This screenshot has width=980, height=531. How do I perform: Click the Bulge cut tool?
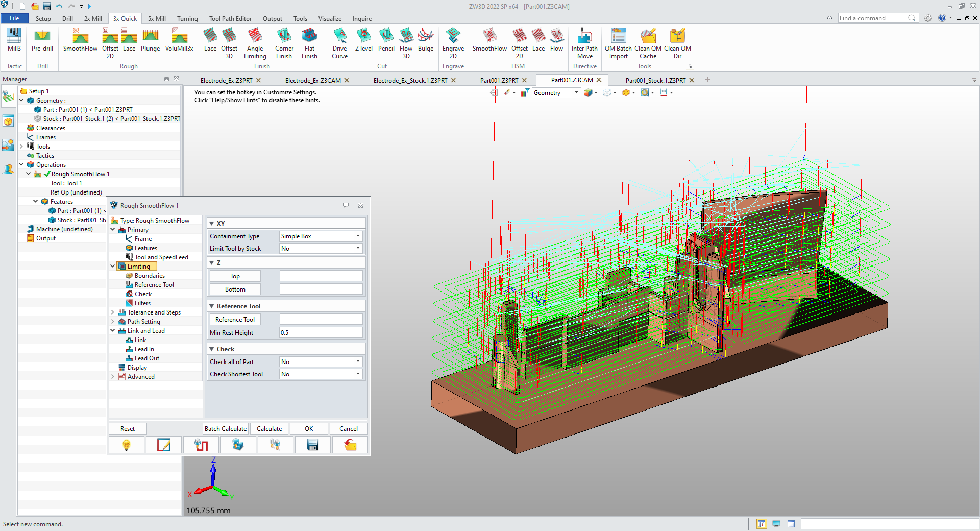tap(426, 40)
